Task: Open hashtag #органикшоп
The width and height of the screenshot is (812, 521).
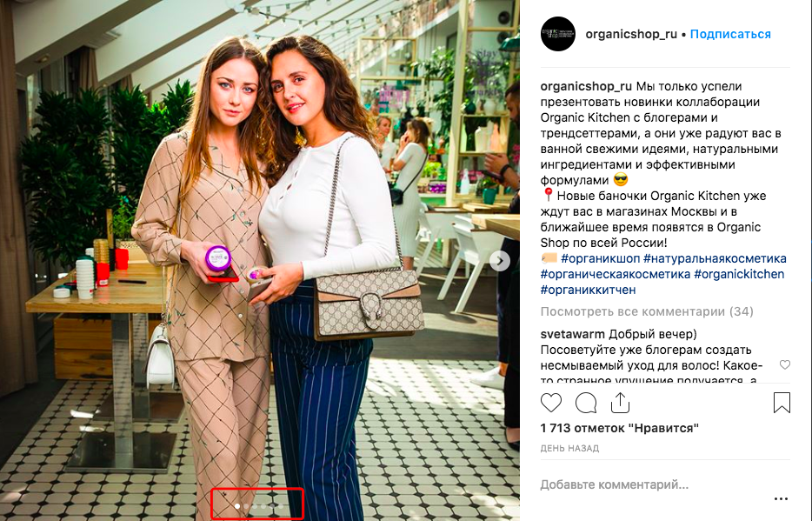Action: coord(600,258)
